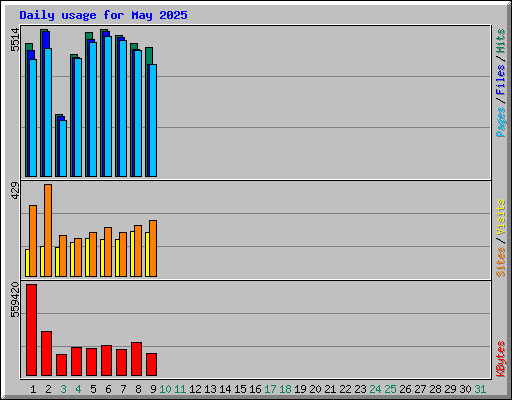The height and width of the screenshot is (400, 512).
Task: Click the day 8 red KBytes bar
Action: coord(136,359)
